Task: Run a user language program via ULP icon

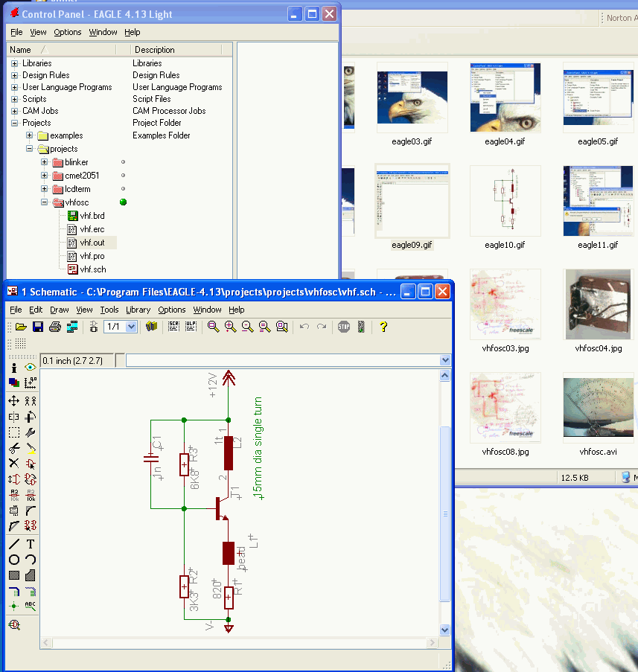Action: (x=191, y=327)
